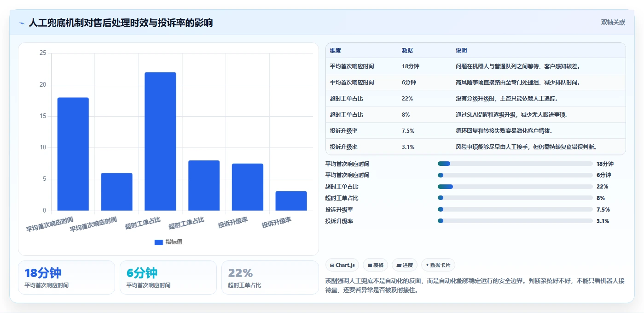Screen dimensions: 644x313
Task: Click the 8% cell in the table
Action: click(x=406, y=115)
